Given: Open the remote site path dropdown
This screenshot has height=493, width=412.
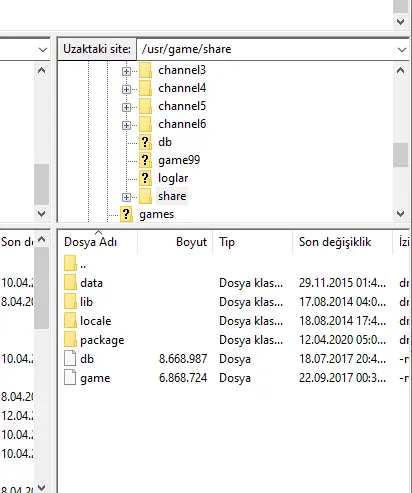Looking at the screenshot, I should 402,50.
